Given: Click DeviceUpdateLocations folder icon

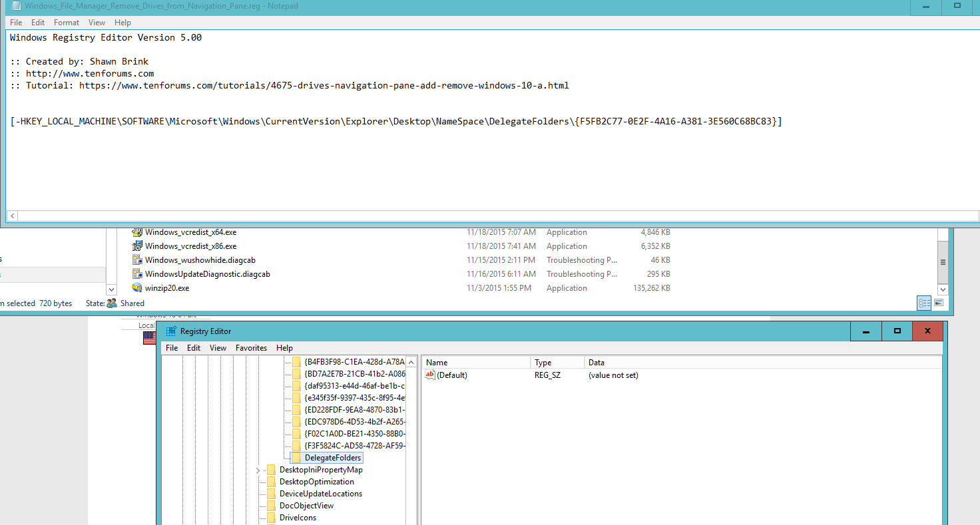Looking at the screenshot, I should 272,494.
